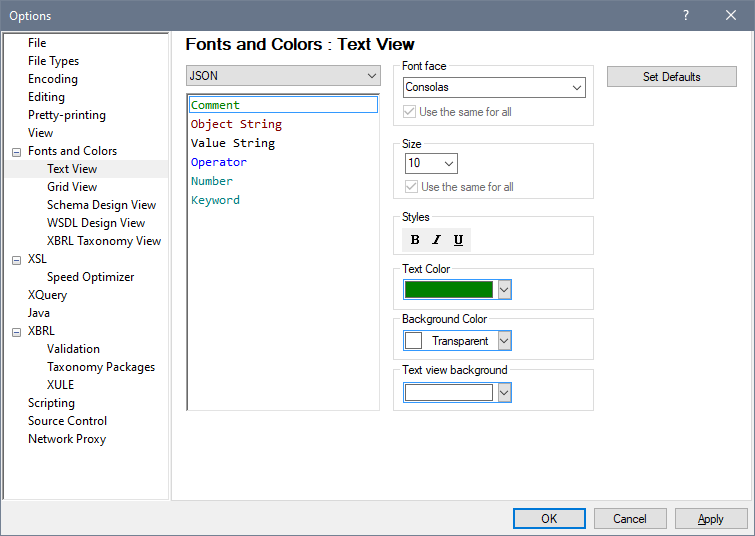Toggle the Italic style button

pos(436,240)
